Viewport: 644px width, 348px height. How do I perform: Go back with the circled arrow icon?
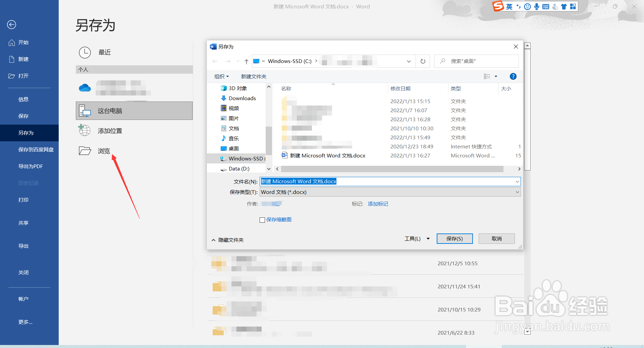coord(11,24)
